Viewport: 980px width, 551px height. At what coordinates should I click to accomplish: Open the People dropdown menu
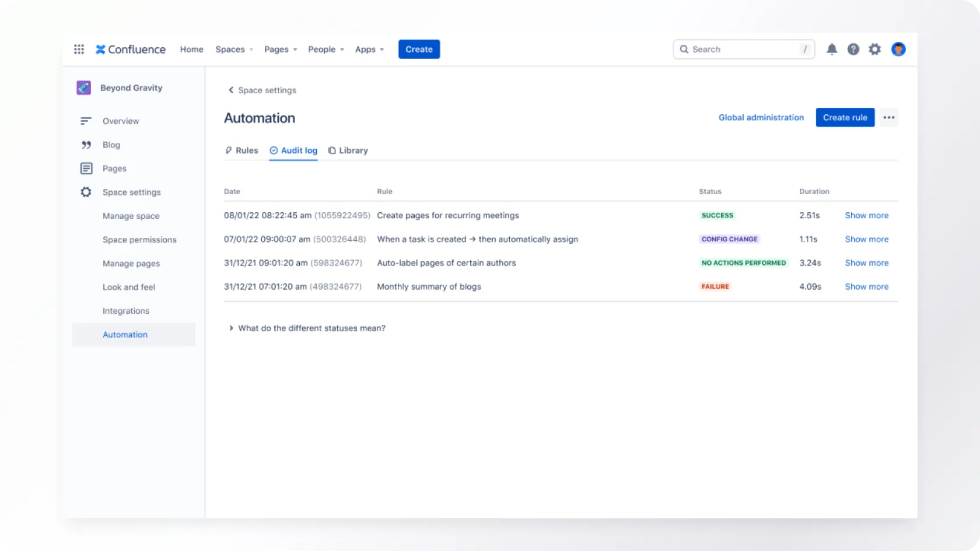click(325, 50)
